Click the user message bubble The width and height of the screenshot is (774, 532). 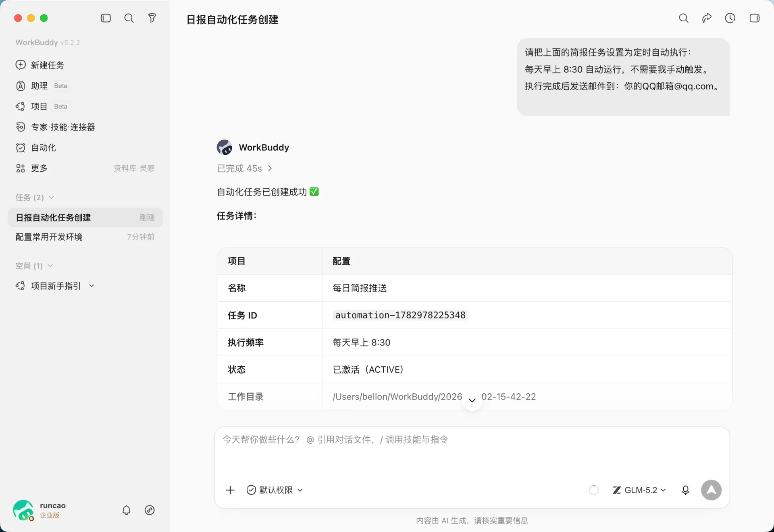click(623, 77)
